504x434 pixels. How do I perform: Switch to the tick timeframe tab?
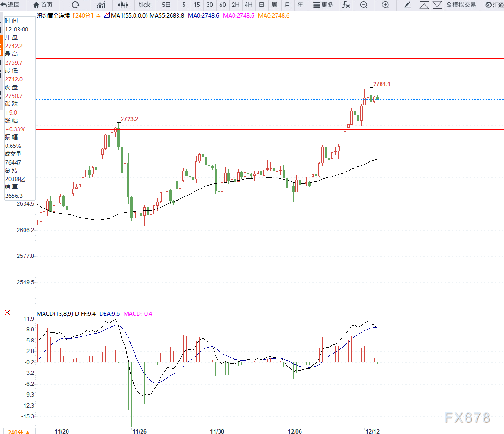tap(144, 5)
